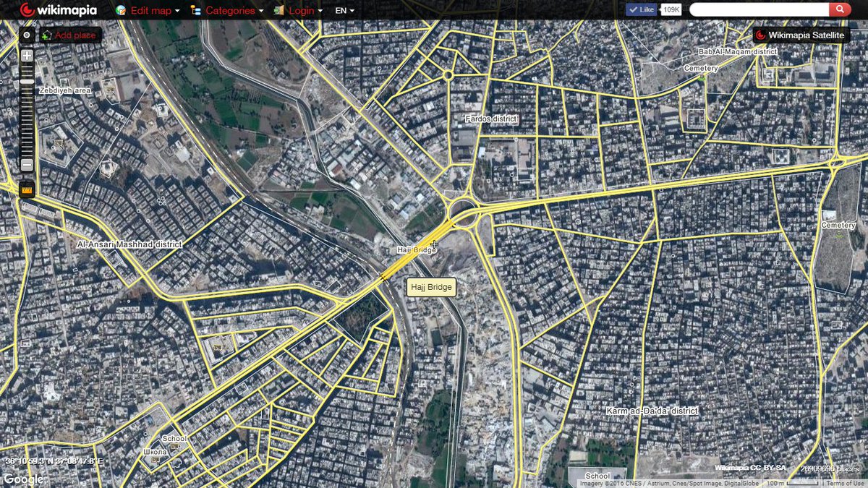Click the Add place button
Viewport: 868px width, 488px height.
tap(69, 35)
